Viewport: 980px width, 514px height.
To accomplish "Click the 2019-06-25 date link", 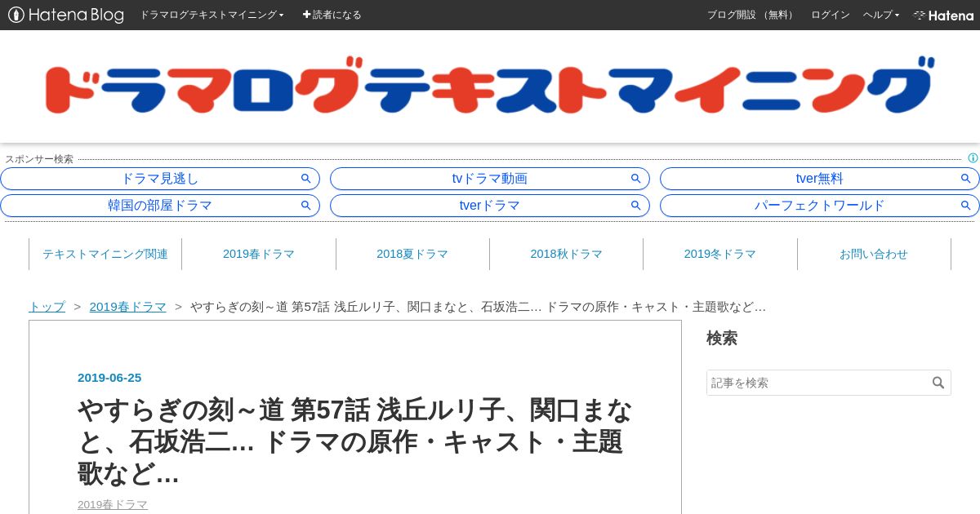I will (x=109, y=378).
